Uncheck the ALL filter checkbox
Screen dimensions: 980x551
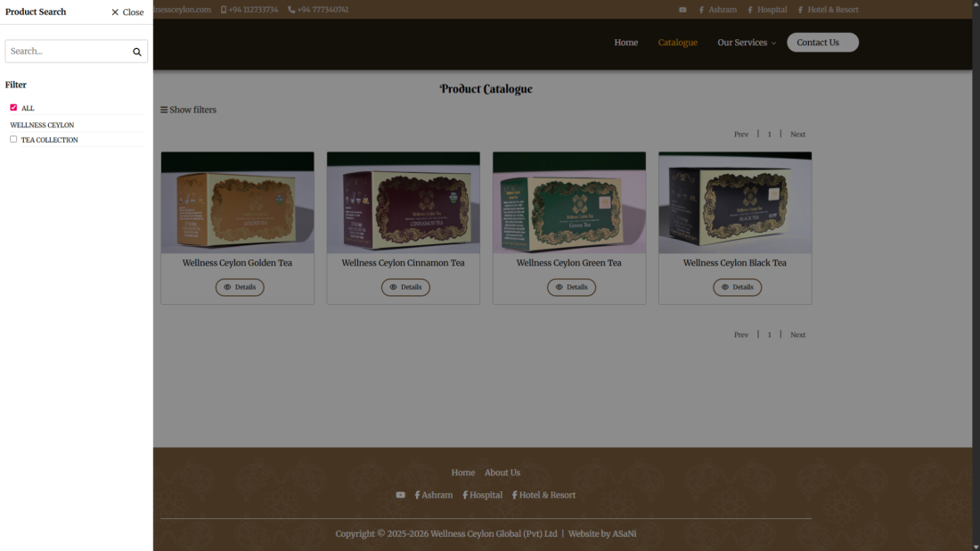coord(13,108)
